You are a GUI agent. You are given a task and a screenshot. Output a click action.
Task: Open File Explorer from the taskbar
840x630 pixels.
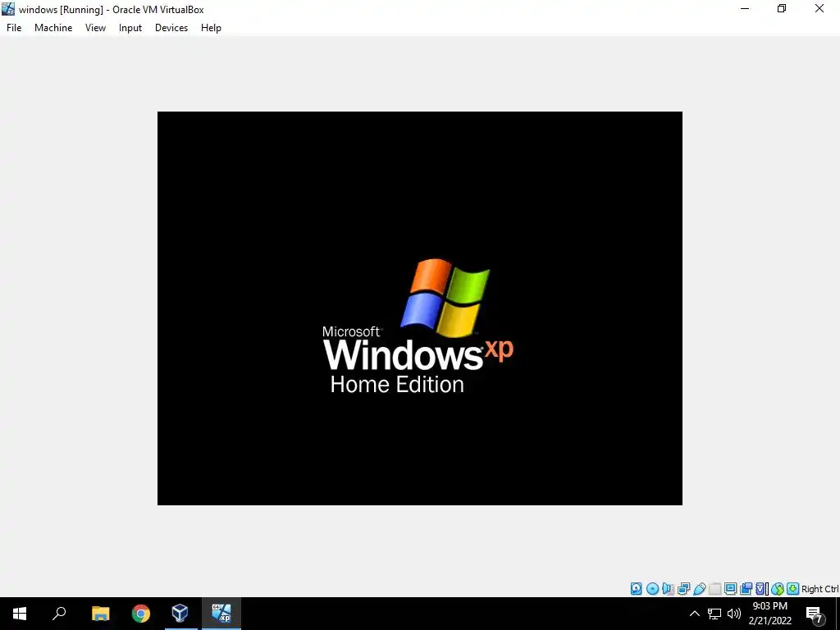point(100,614)
